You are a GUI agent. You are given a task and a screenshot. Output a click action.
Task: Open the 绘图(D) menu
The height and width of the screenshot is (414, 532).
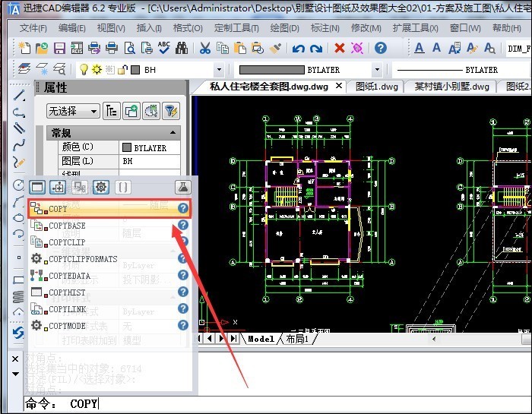tap(284, 28)
